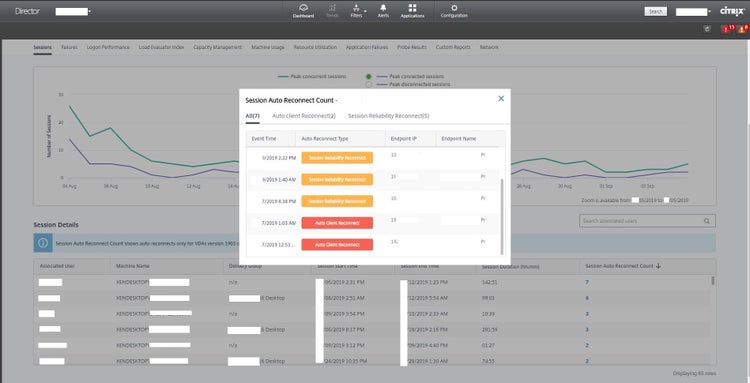Click the Peak concurrent sessions legend entry
The image size is (750, 383).
pos(312,77)
